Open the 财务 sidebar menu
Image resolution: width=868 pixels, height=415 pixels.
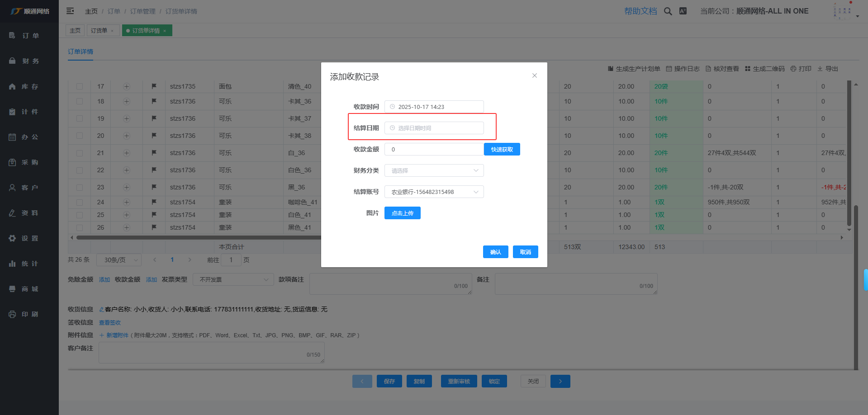pos(29,61)
